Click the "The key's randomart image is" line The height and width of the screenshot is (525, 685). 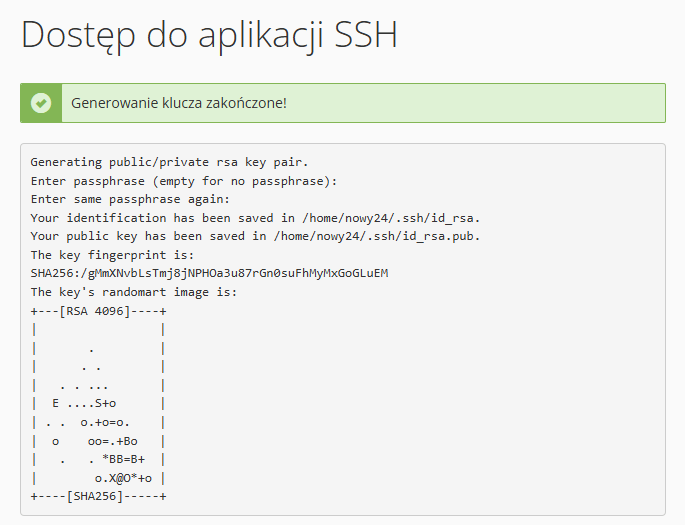tap(133, 292)
